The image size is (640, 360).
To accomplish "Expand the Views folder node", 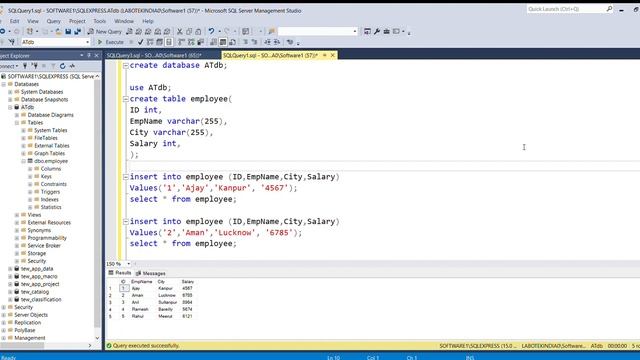I will tap(17, 215).
